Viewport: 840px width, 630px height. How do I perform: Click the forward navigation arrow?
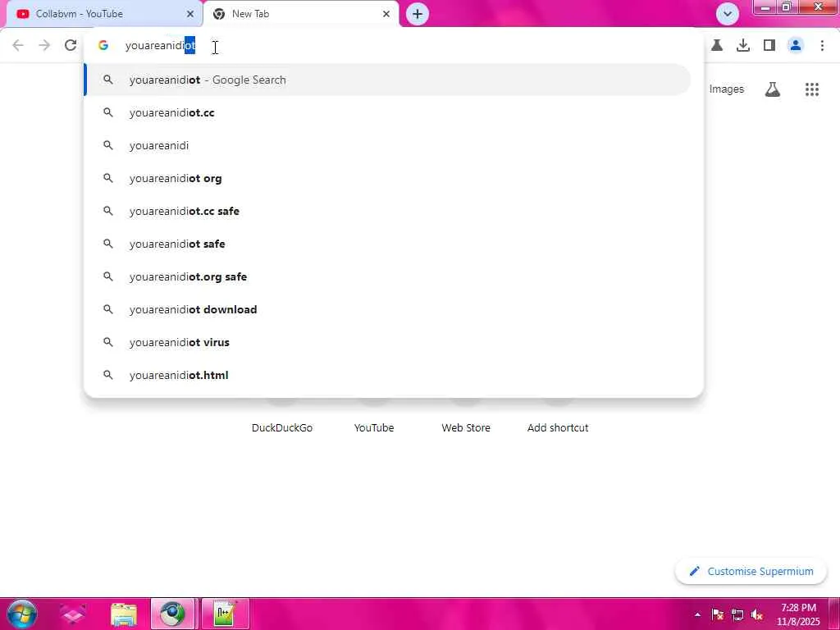click(x=44, y=46)
